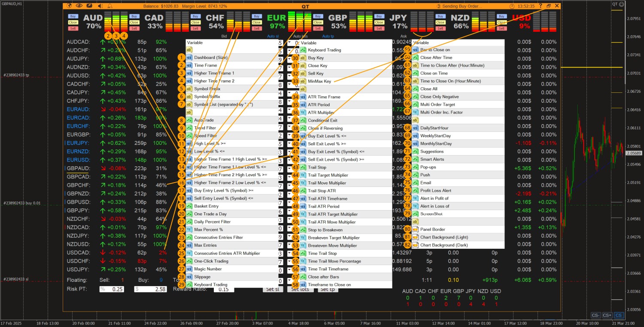Click the clock icon beside the time

click(x=512, y=6)
